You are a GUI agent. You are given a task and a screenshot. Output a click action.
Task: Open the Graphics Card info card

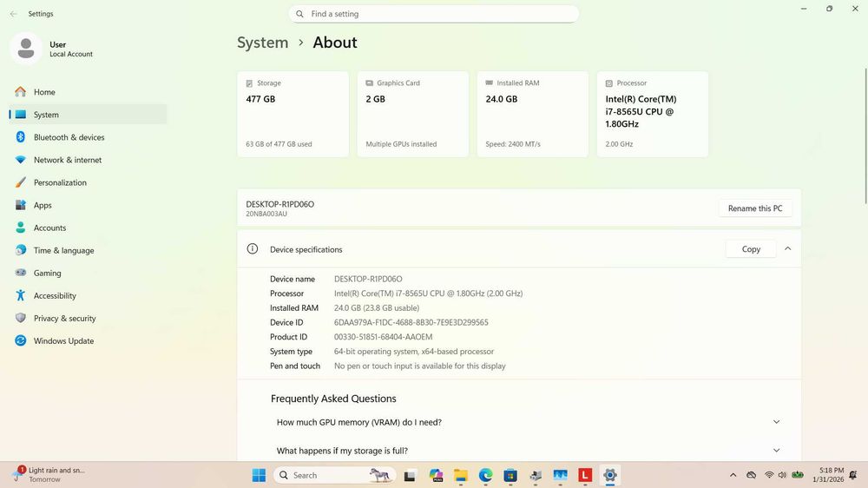(413, 114)
